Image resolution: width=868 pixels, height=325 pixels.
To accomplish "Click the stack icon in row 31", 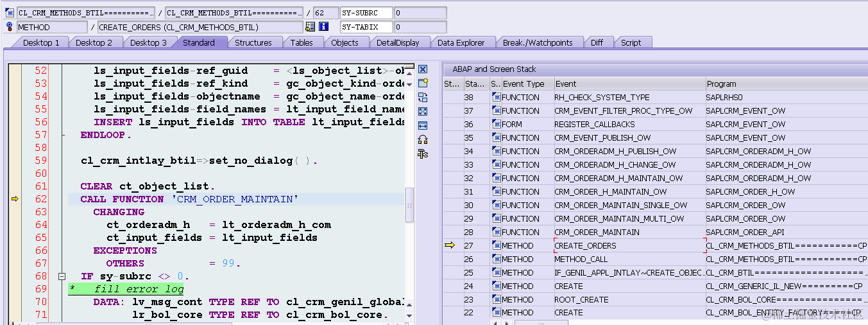I will [x=496, y=191].
